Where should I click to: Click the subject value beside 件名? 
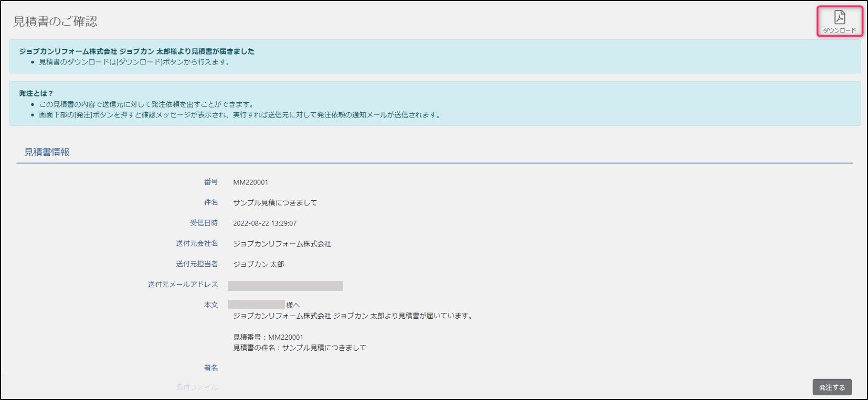click(275, 203)
